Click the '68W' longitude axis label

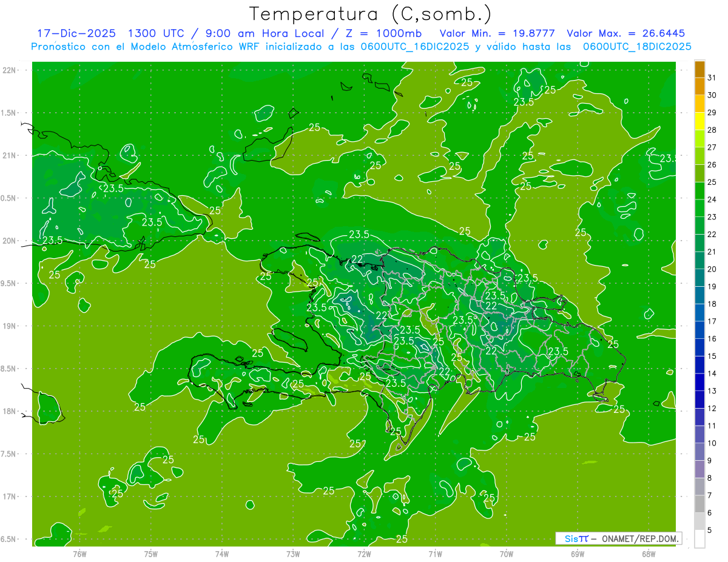[649, 554]
